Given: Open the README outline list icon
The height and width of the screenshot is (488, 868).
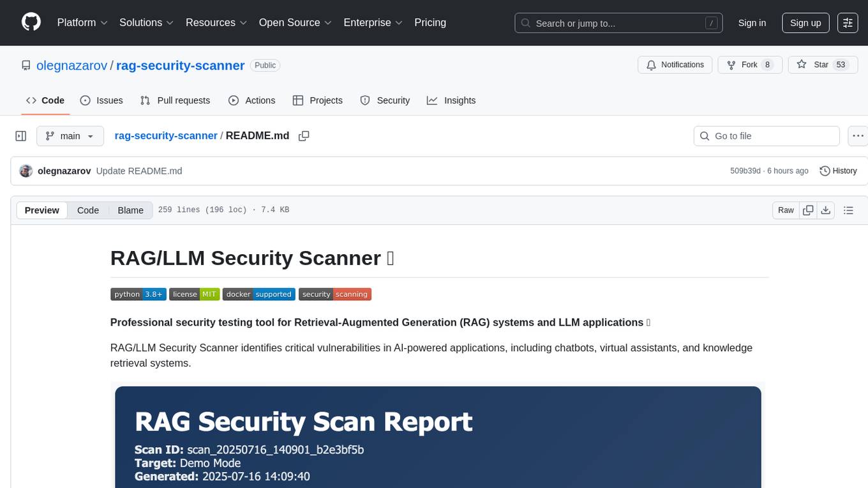Looking at the screenshot, I should coord(848,210).
